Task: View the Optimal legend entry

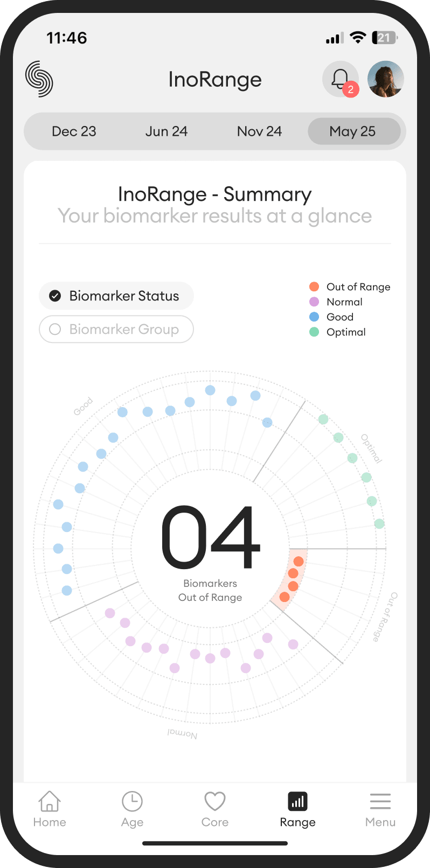Action: pos(345,332)
